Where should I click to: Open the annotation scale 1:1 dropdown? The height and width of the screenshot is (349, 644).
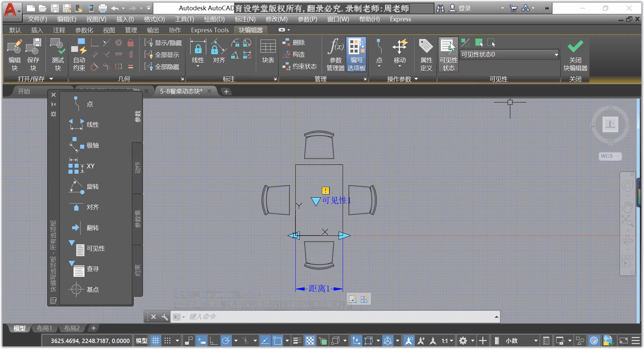click(x=447, y=341)
